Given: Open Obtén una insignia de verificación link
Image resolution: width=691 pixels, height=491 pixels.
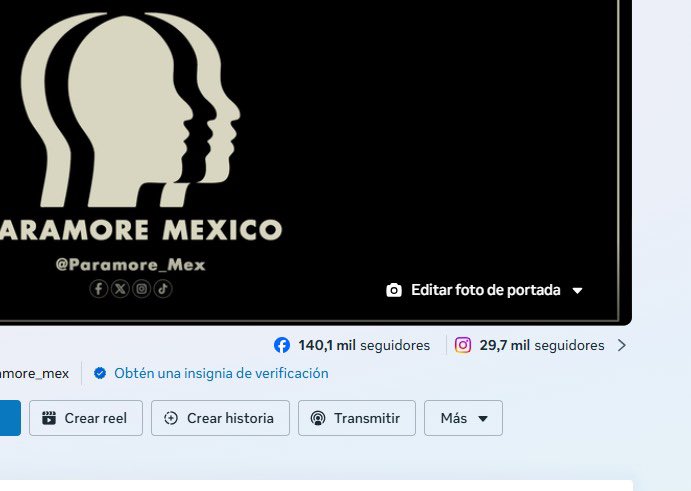Looking at the screenshot, I should [221, 373].
